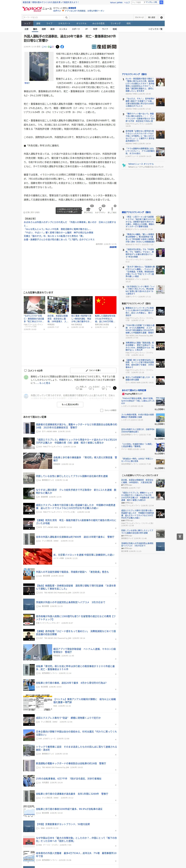Click the keyword search magnifier button
186x868 pixels.
(x=66, y=17)
